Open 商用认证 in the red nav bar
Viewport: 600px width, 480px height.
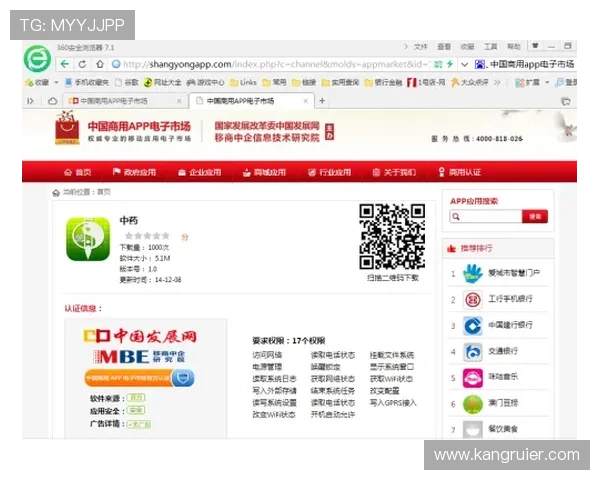(x=459, y=172)
